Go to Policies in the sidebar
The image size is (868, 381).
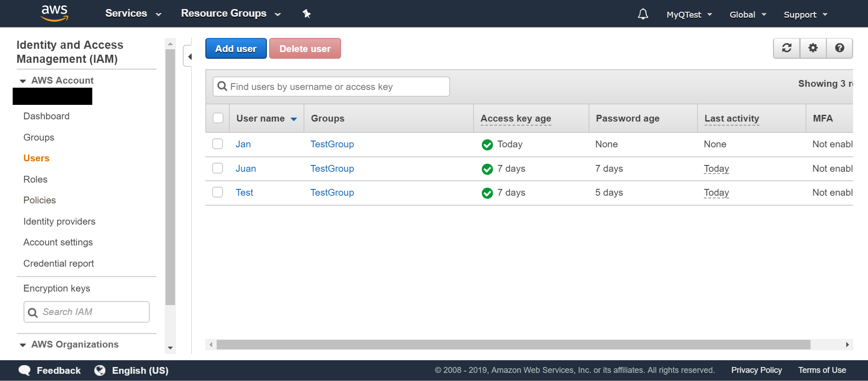[40, 200]
